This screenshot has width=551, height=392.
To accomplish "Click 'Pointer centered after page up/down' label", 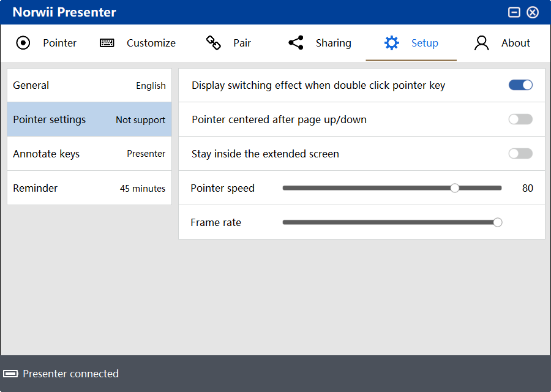I will pyautogui.click(x=279, y=119).
